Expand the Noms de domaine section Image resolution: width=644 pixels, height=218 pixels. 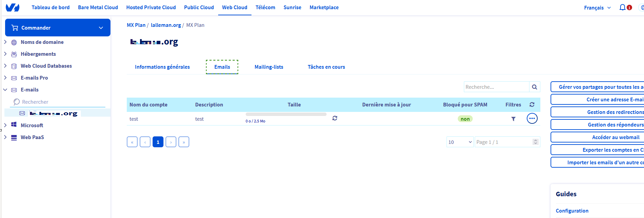pos(5,42)
